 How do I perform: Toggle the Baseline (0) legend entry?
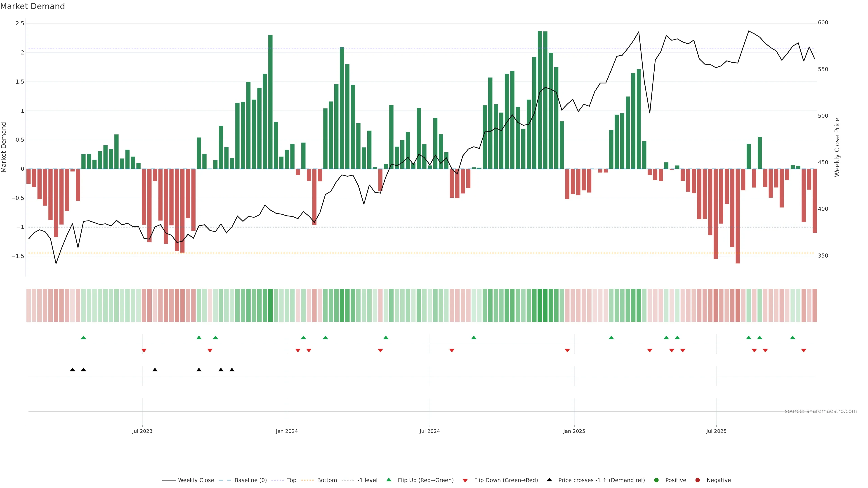[250, 480]
